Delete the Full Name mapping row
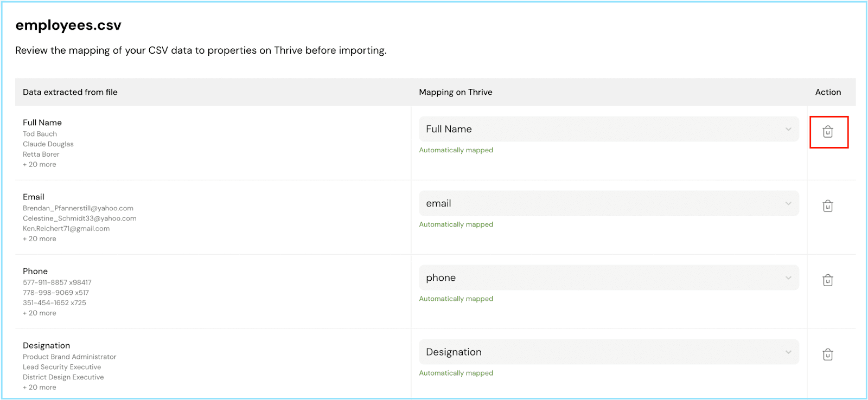 tap(828, 132)
